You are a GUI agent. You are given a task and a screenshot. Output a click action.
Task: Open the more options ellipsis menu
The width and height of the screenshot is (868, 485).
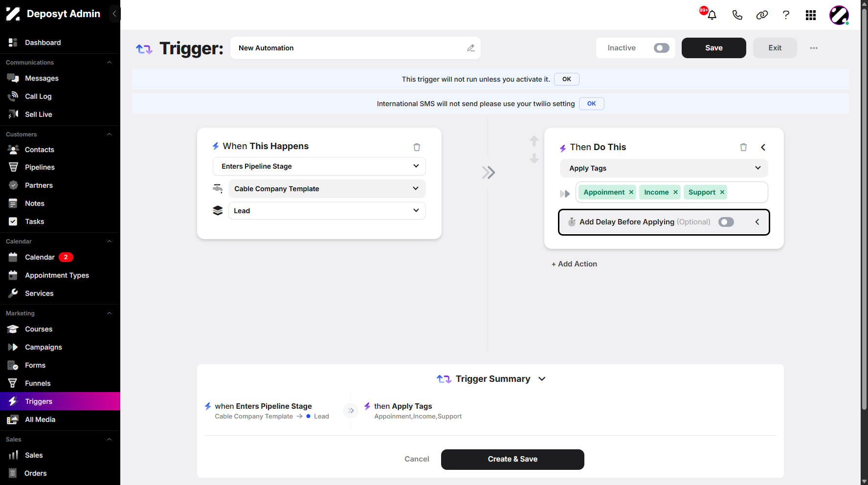[814, 48]
